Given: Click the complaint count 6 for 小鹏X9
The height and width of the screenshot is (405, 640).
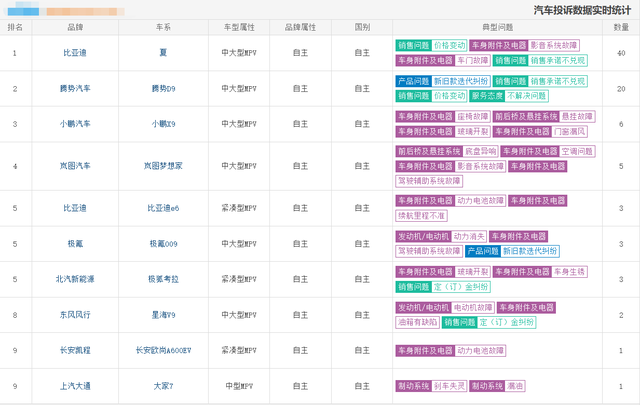Looking at the screenshot, I should 621,124.
